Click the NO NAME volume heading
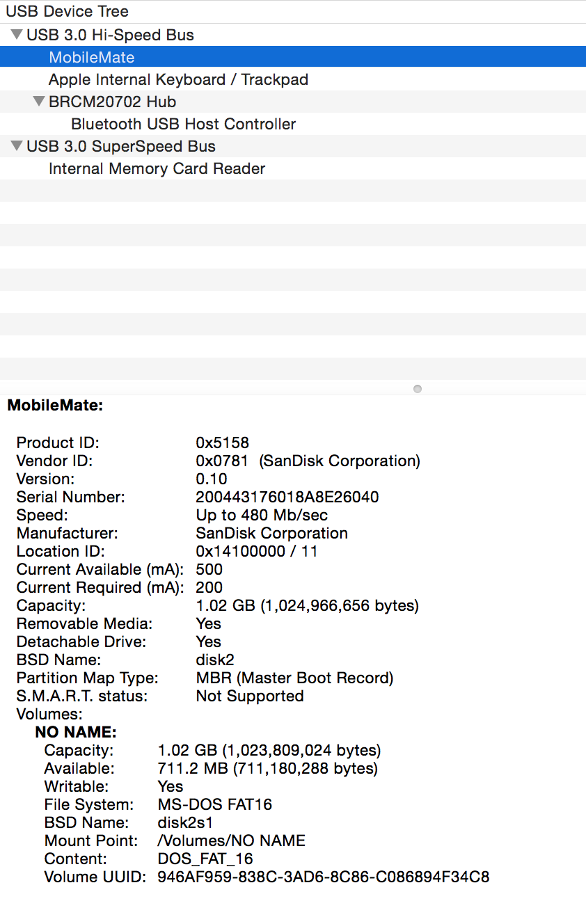This screenshot has height=924, width=586. click(76, 732)
